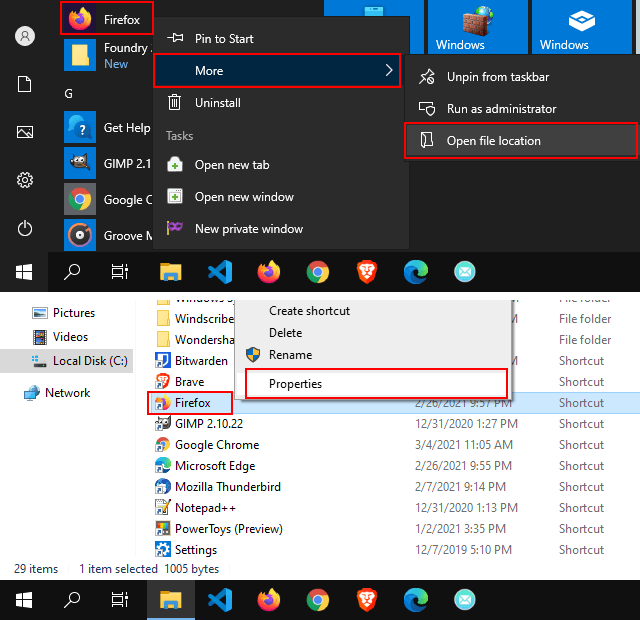The image size is (640, 620).
Task: Choose Pin to Start in context menu
Action: 281,39
